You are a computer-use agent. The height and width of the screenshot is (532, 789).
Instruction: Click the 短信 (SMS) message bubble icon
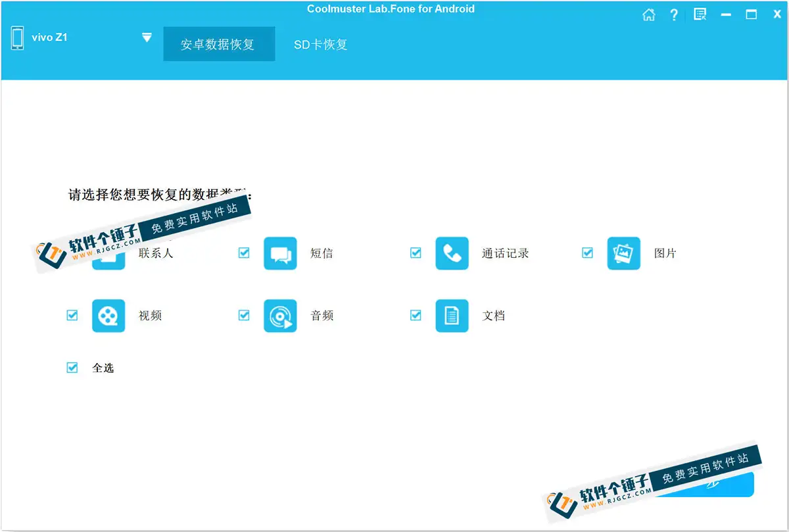[281, 253]
